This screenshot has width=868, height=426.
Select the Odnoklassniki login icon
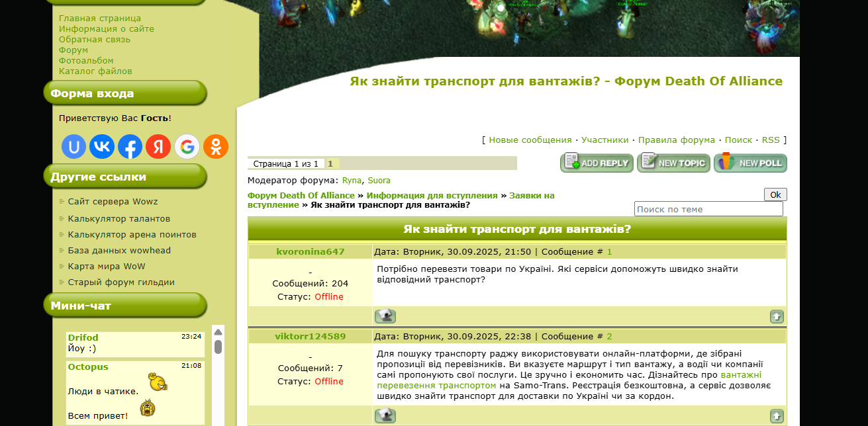click(216, 147)
